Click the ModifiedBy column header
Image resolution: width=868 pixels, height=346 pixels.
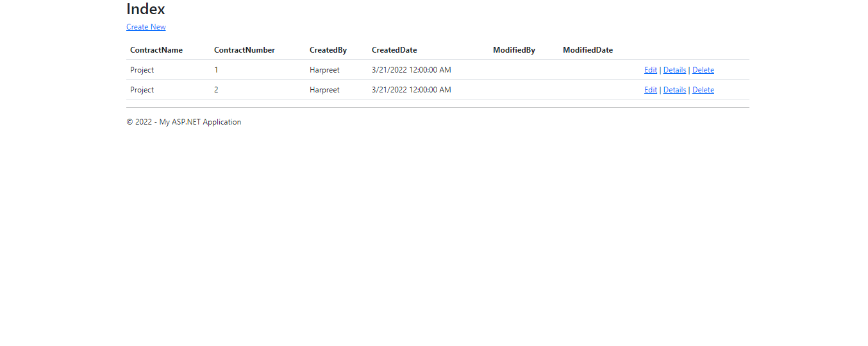click(514, 50)
